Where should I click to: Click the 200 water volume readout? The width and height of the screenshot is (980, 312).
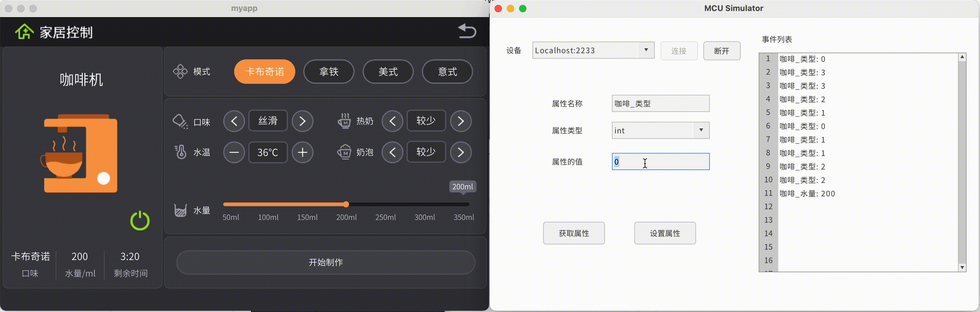tap(79, 256)
